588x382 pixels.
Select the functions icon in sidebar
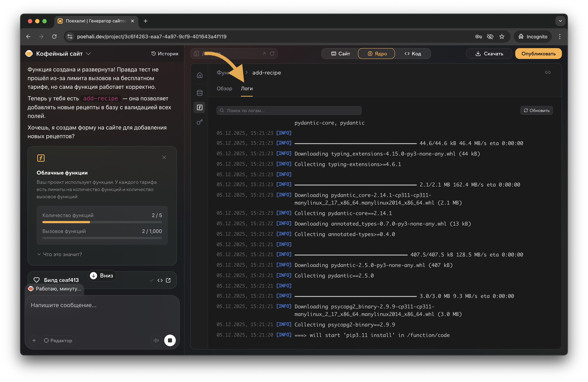point(200,107)
